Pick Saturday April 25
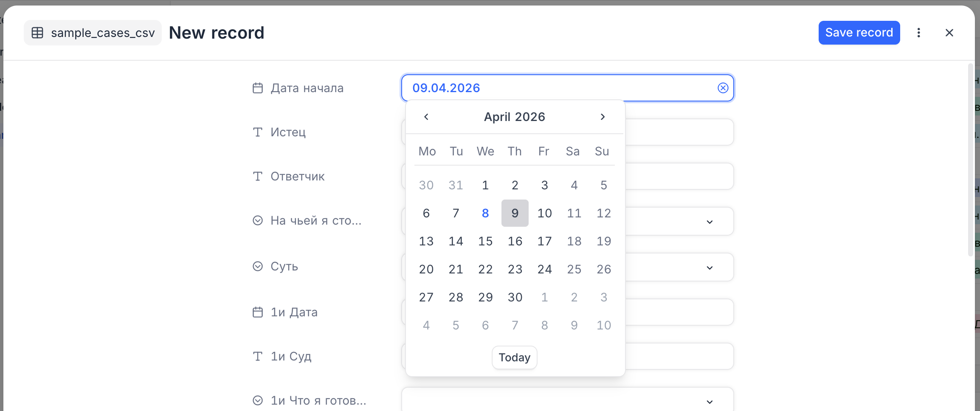This screenshot has width=980, height=411. pyautogui.click(x=574, y=269)
